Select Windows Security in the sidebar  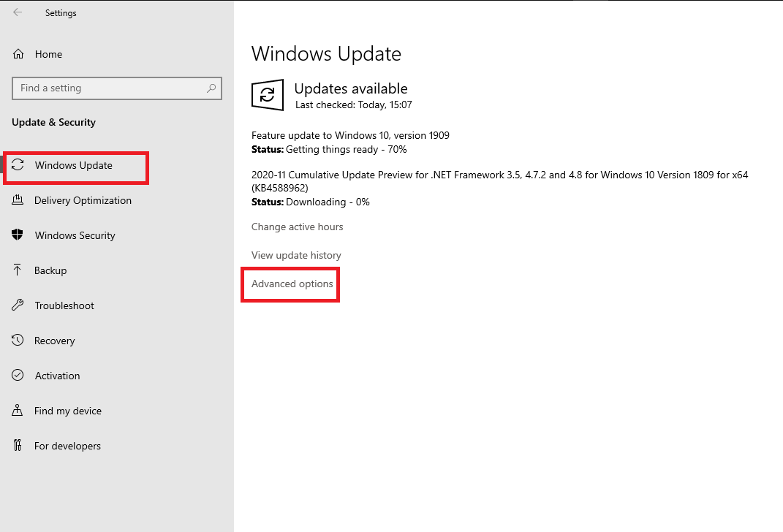(x=75, y=235)
